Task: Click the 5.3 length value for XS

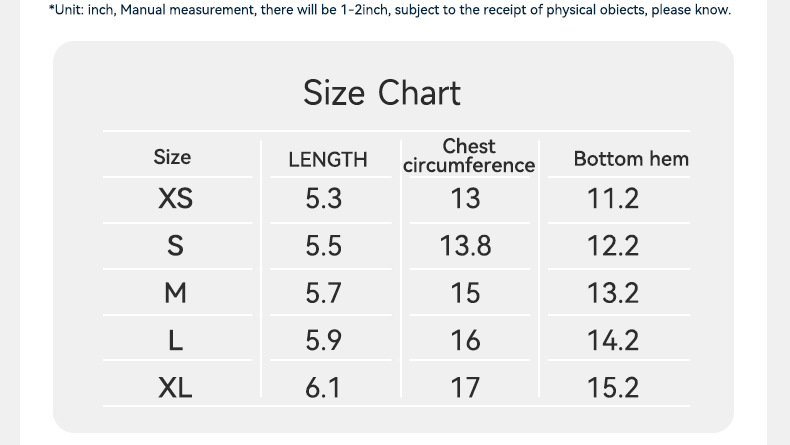Action: 323,199
